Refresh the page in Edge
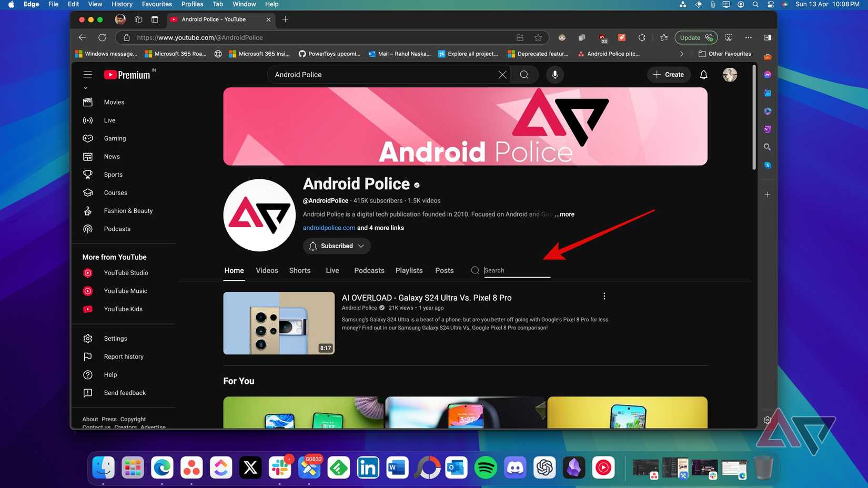868x488 pixels. click(x=102, y=37)
